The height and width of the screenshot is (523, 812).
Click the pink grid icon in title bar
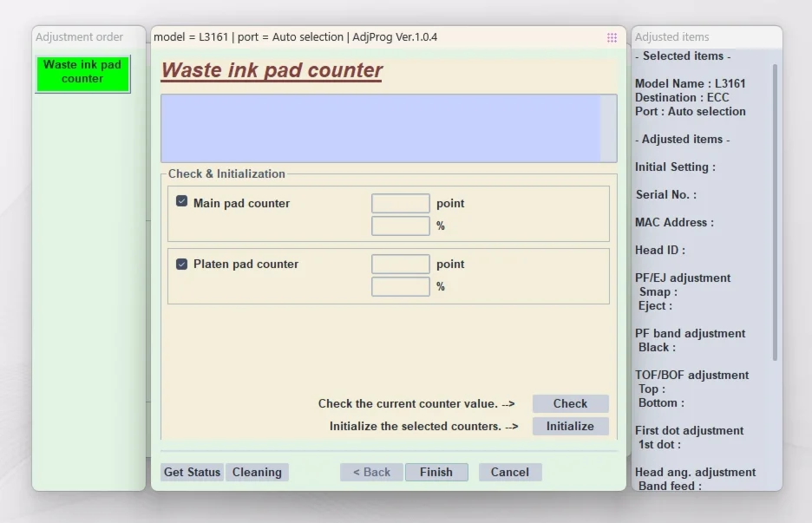(612, 37)
